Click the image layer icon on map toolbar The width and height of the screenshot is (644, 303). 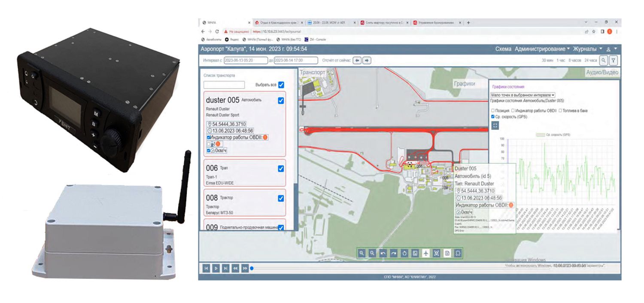415,254
